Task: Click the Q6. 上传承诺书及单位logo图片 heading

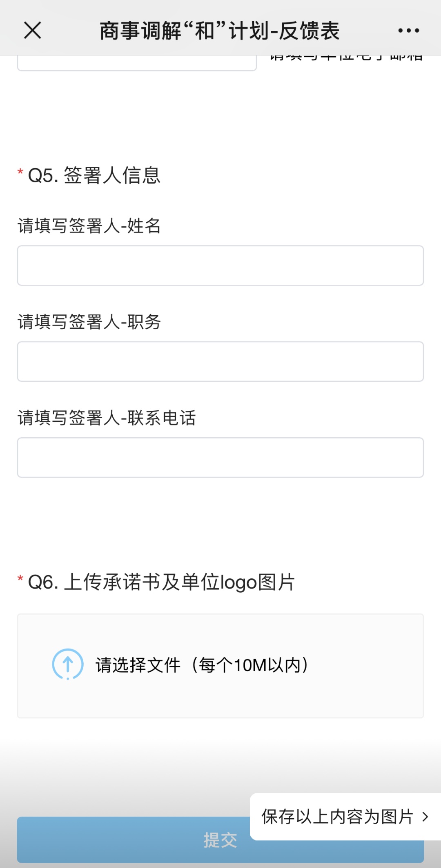Action: pos(161,582)
